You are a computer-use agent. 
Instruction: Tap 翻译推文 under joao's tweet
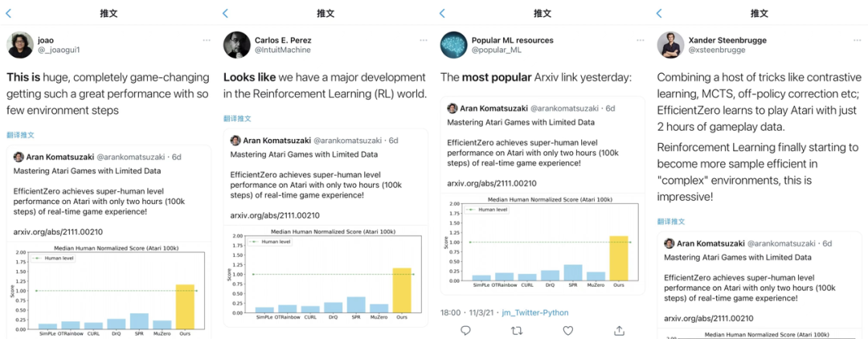(x=21, y=135)
